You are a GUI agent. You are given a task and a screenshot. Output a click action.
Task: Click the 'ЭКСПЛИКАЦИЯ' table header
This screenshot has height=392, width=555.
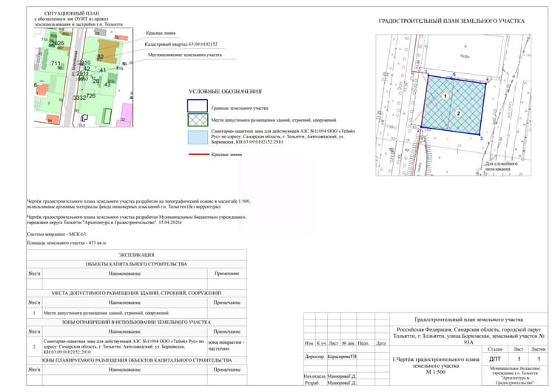(x=136, y=254)
